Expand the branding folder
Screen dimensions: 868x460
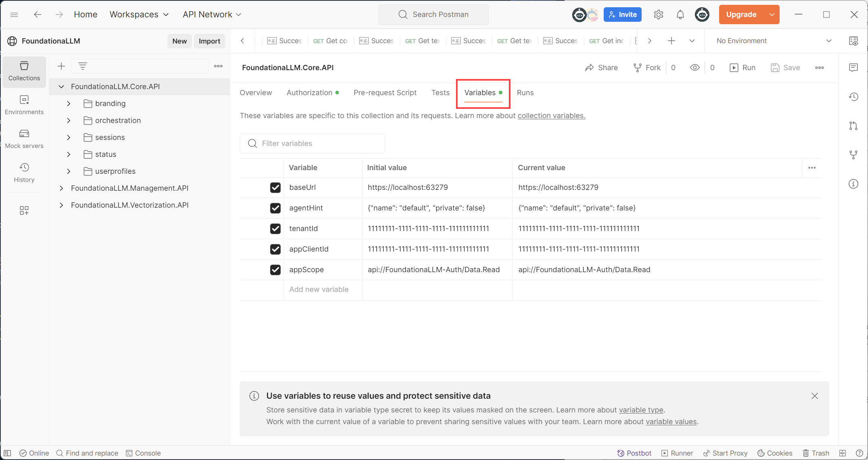[x=69, y=104]
